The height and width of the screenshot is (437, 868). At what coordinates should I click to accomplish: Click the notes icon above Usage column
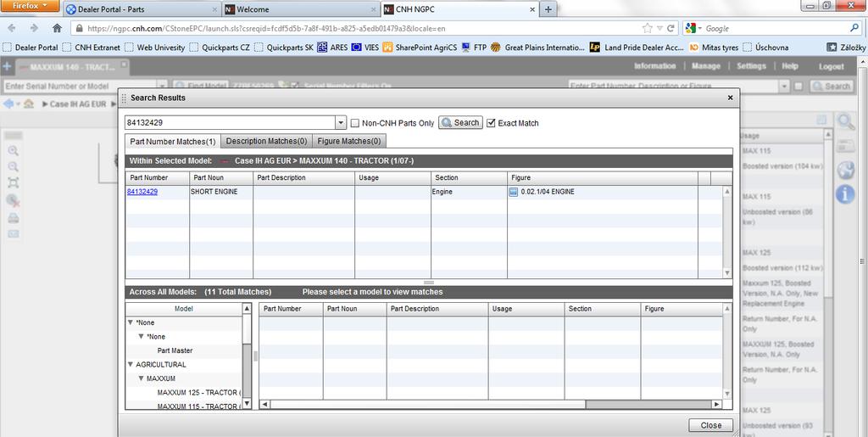click(x=821, y=119)
